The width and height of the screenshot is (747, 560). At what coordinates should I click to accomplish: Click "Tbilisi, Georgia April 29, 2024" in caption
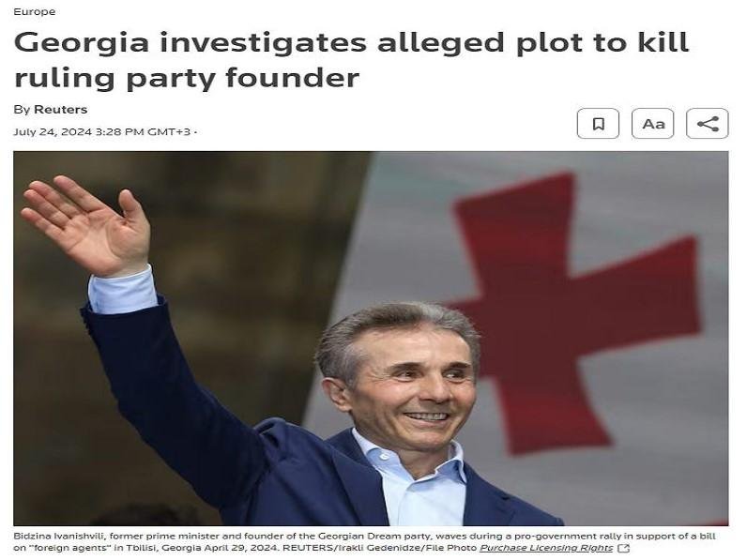(203, 548)
